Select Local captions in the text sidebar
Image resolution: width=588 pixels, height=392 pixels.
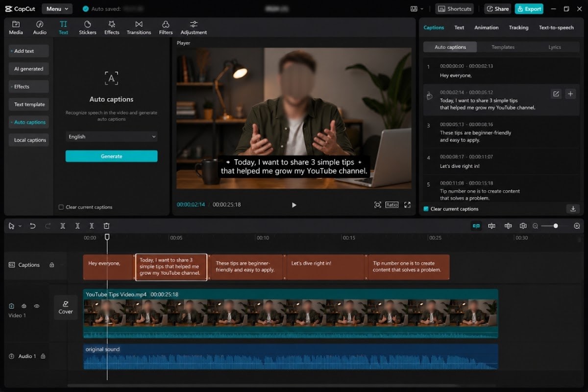[28, 140]
